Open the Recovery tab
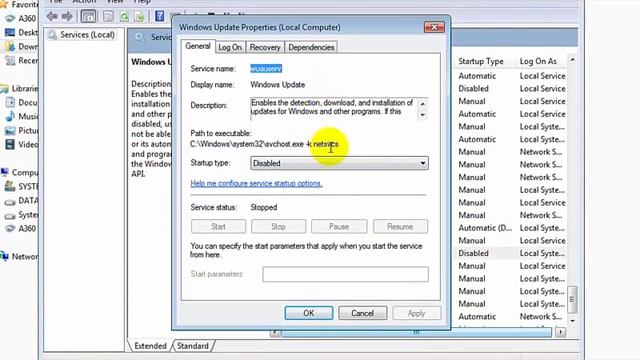 (x=265, y=47)
